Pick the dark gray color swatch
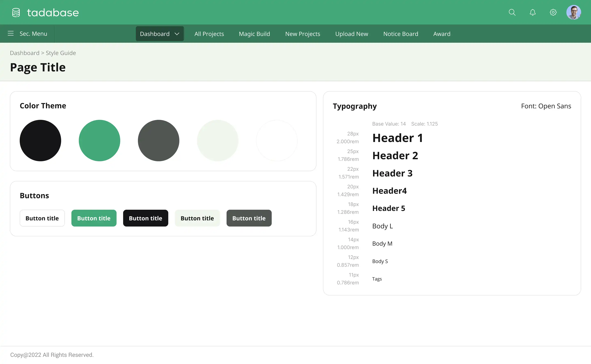The image size is (591, 364). [159, 141]
